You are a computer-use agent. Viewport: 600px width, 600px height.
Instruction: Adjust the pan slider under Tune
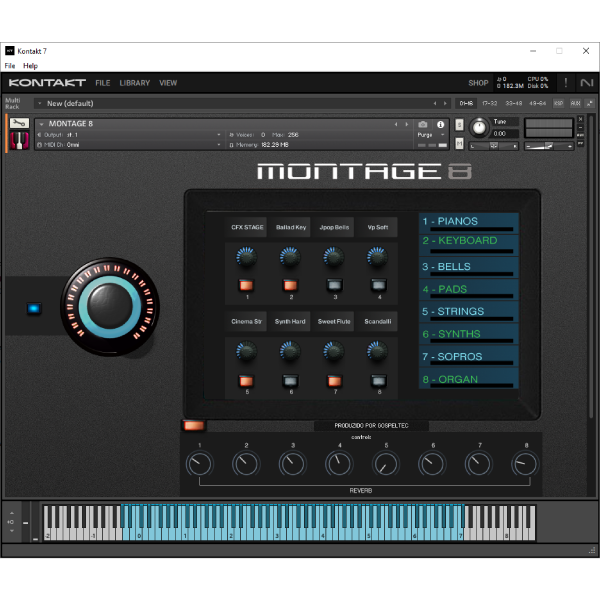[x=494, y=146]
